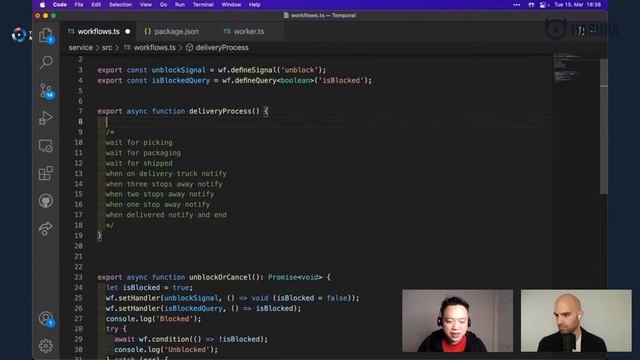Open Live Share view
Viewport: 640px width, 360px height.
46,228
